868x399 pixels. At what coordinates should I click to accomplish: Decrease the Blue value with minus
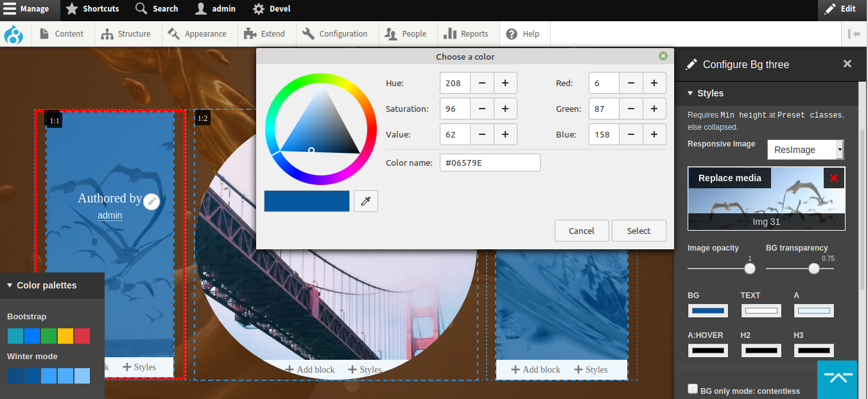pos(631,134)
